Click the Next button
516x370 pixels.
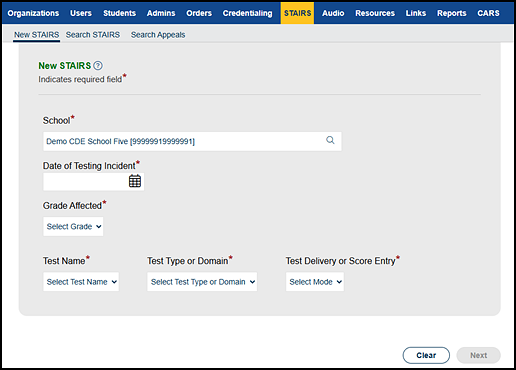click(x=478, y=355)
